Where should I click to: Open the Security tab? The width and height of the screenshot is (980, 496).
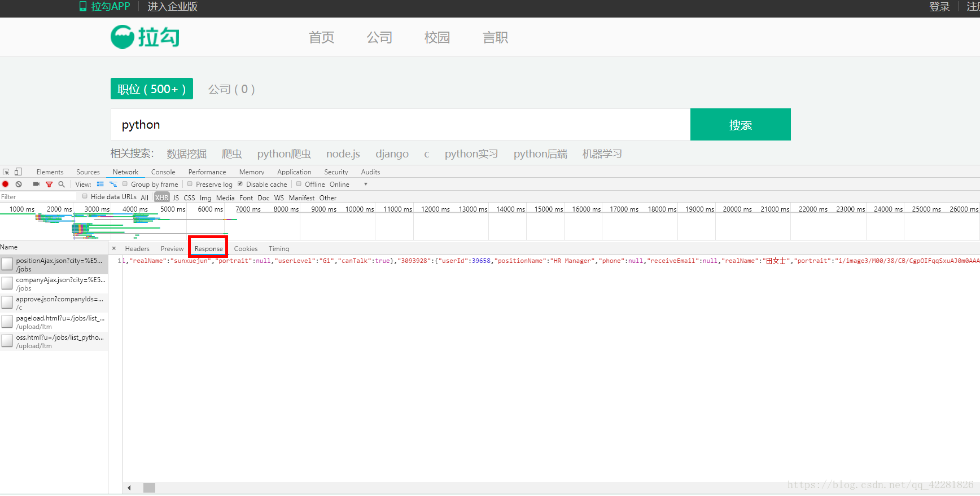(x=336, y=172)
